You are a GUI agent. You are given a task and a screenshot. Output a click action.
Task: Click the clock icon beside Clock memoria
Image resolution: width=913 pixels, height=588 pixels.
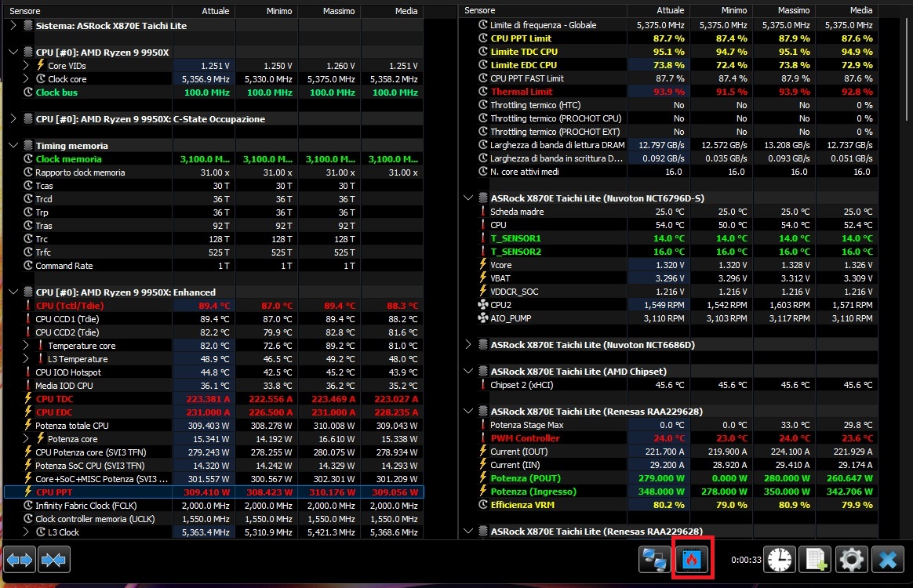coord(28,159)
